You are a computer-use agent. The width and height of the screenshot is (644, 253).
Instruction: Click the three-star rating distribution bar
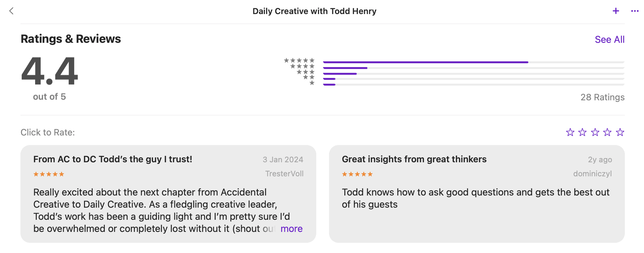pos(473,74)
